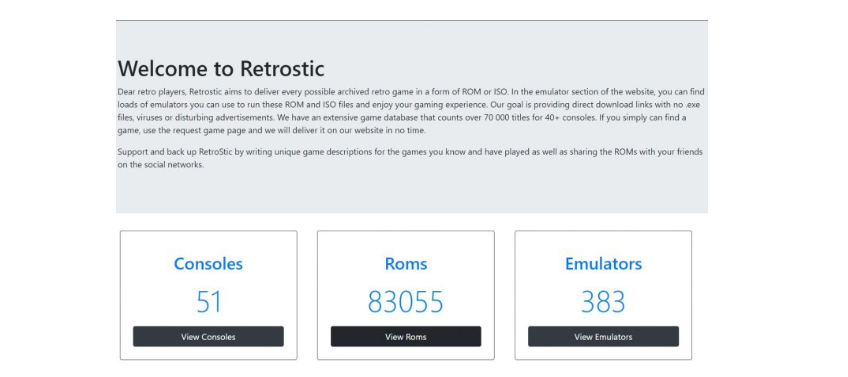Click the View Roms button
The height and width of the screenshot is (377, 848).
pos(406,336)
